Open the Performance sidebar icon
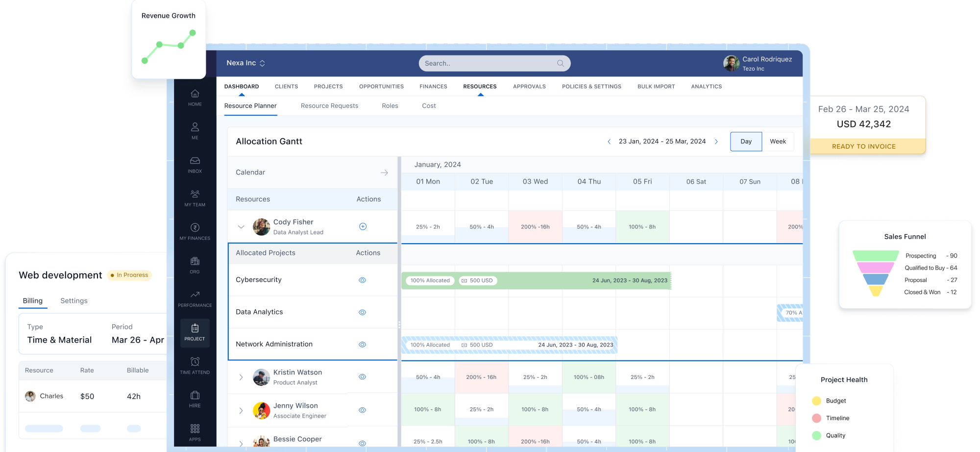 point(195,298)
